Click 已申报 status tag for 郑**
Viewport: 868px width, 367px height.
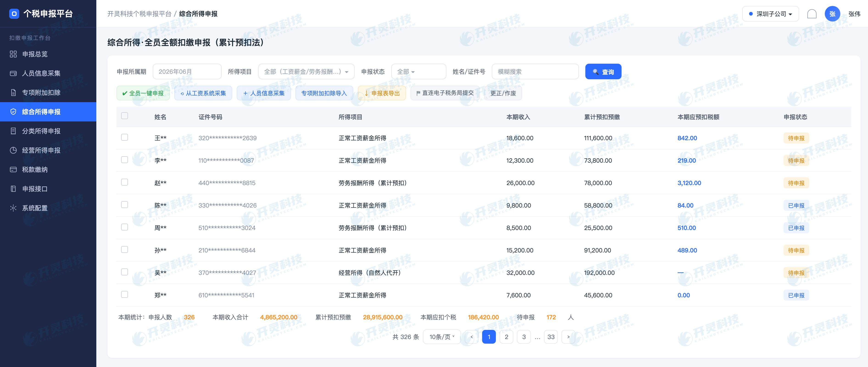[796, 295]
